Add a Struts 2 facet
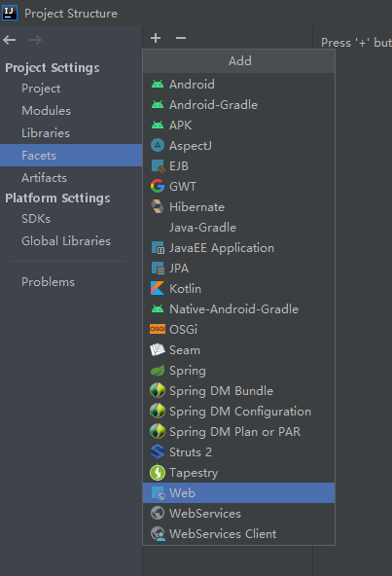The image size is (392, 576). (239, 452)
